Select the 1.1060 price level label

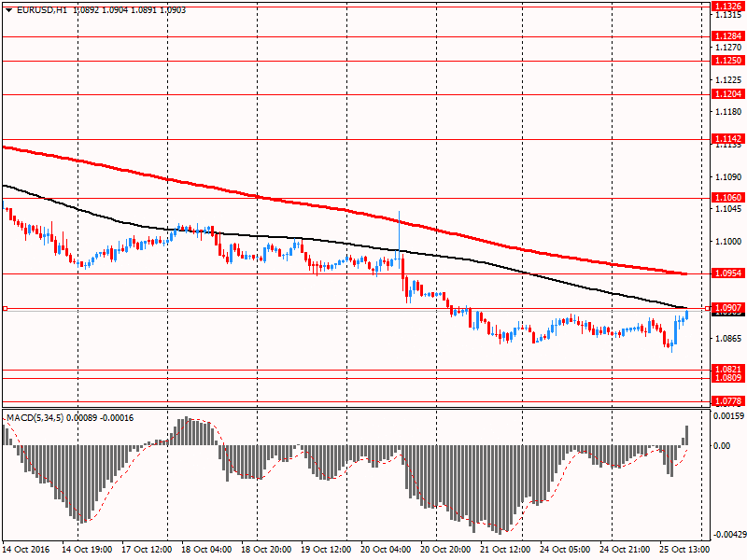[728, 198]
